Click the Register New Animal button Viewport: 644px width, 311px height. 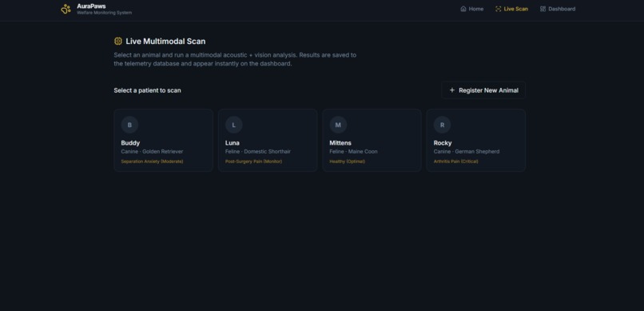[483, 90]
